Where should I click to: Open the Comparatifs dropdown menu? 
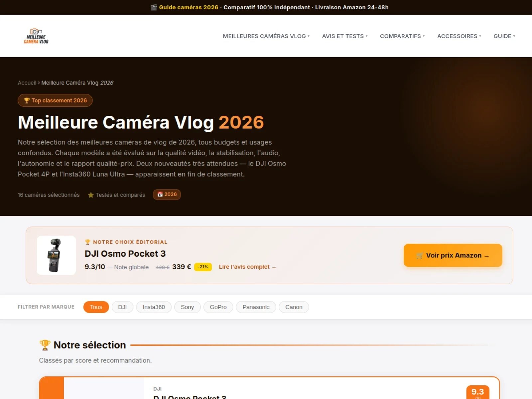(x=402, y=36)
